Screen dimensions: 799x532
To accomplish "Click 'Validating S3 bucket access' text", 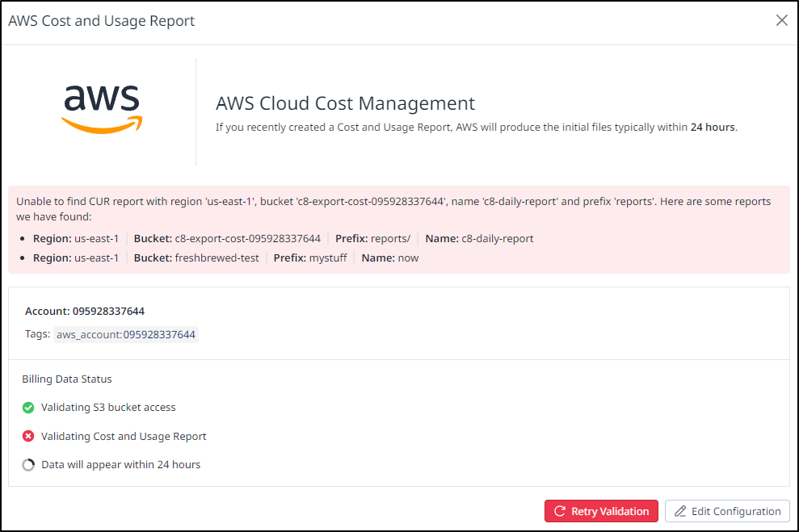I will coord(108,407).
